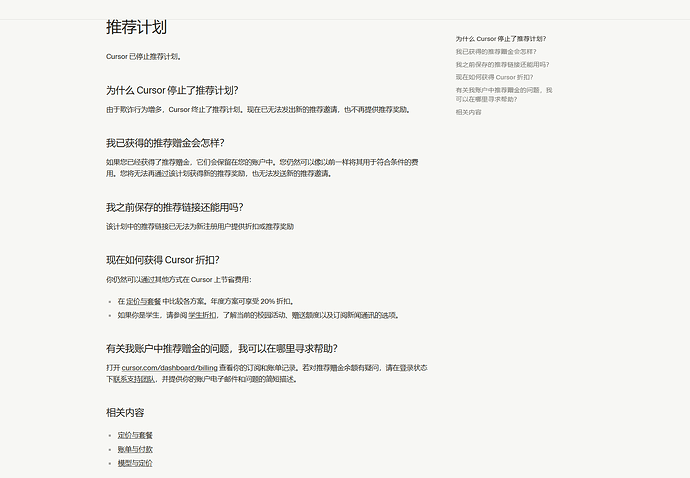Jump to 现在如何获得 Cursor 折扣? in sidebar
Image resolution: width=690 pixels, height=478 pixels.
pos(494,77)
